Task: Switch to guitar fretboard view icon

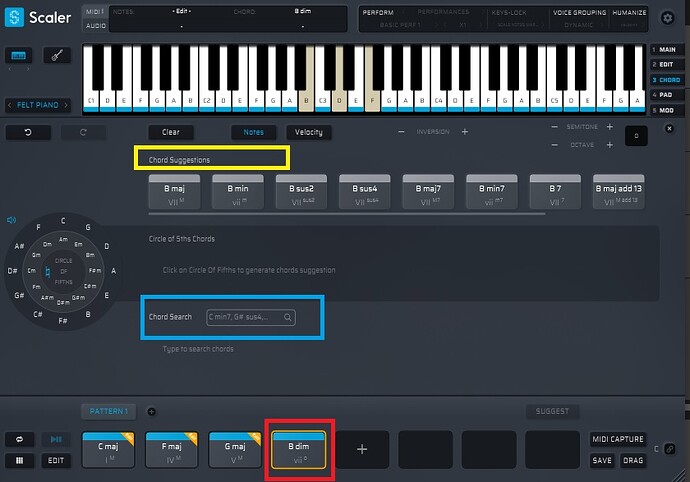Action: 57,55
